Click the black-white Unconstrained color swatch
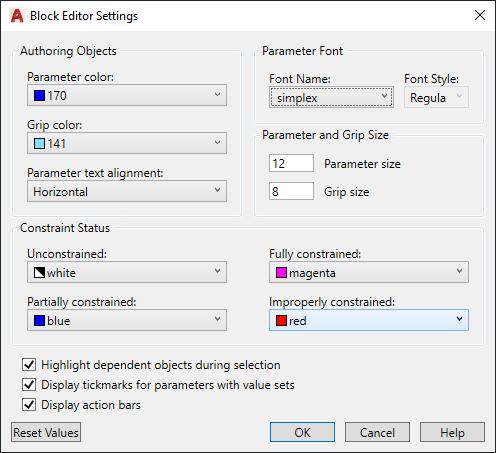Image resolution: width=496 pixels, height=453 pixels. click(x=39, y=273)
